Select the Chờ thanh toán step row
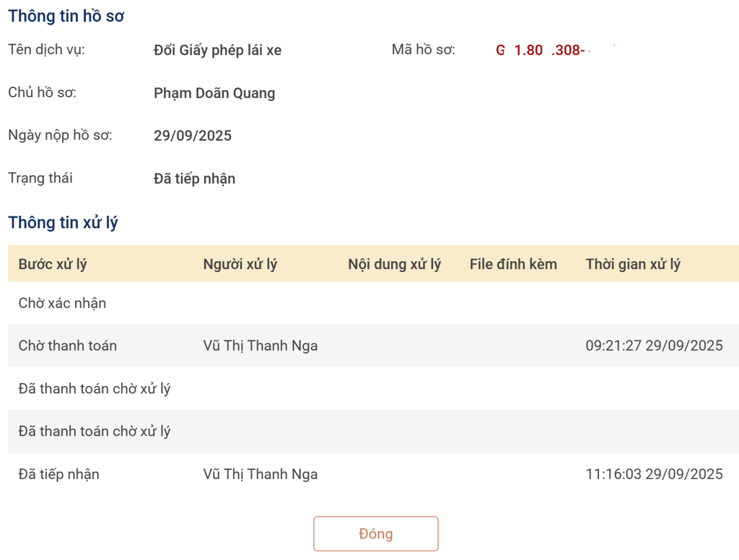 click(68, 346)
